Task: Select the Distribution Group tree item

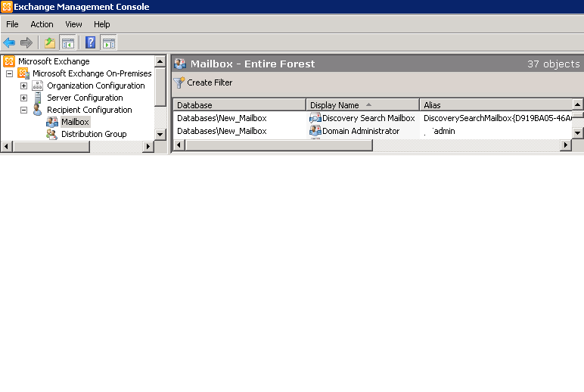Action: pos(94,134)
